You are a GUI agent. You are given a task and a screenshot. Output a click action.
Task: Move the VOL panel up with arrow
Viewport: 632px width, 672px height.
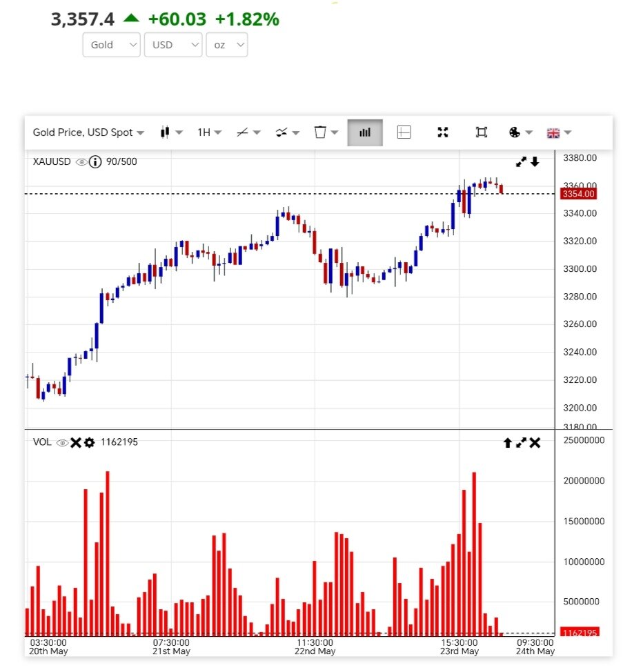click(507, 443)
